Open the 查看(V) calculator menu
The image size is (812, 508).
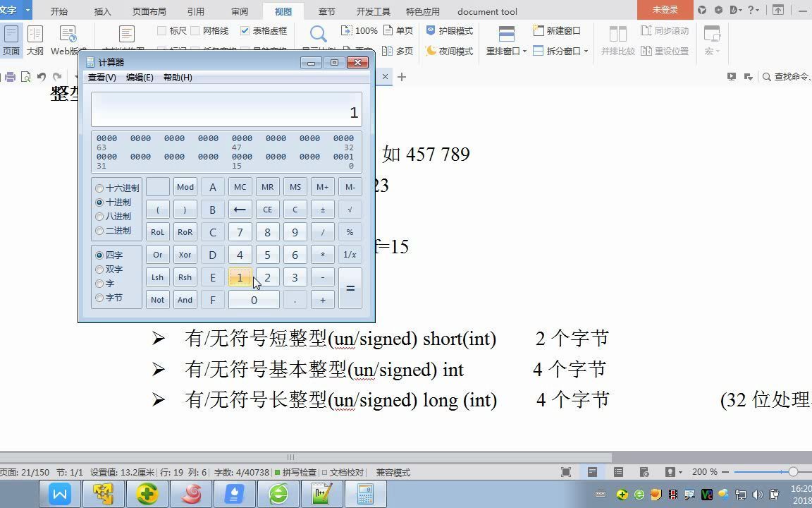102,77
